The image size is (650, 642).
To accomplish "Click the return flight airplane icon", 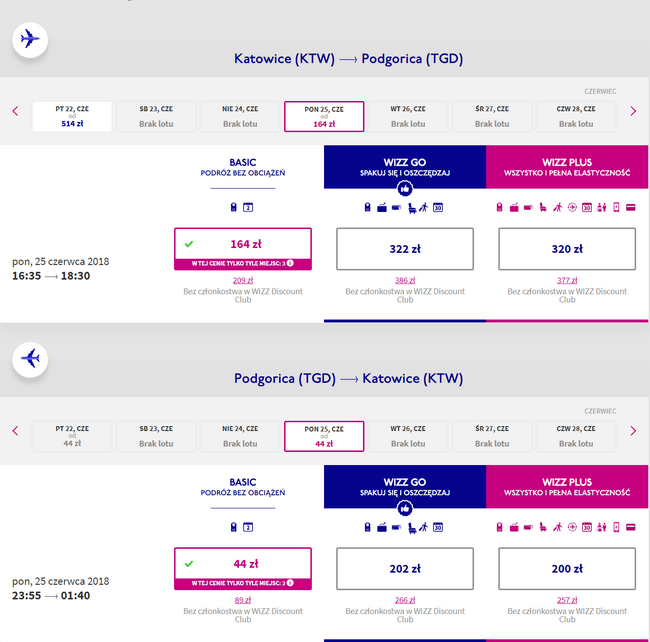I will [x=30, y=359].
